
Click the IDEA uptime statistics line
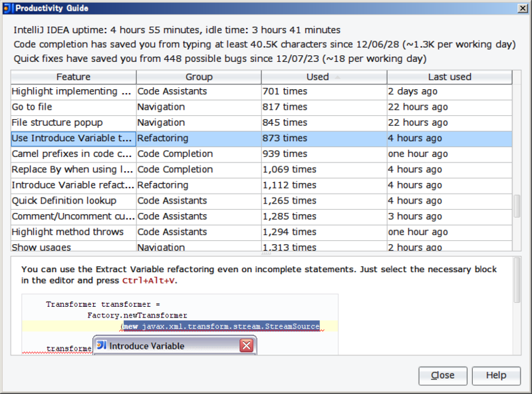(x=177, y=30)
